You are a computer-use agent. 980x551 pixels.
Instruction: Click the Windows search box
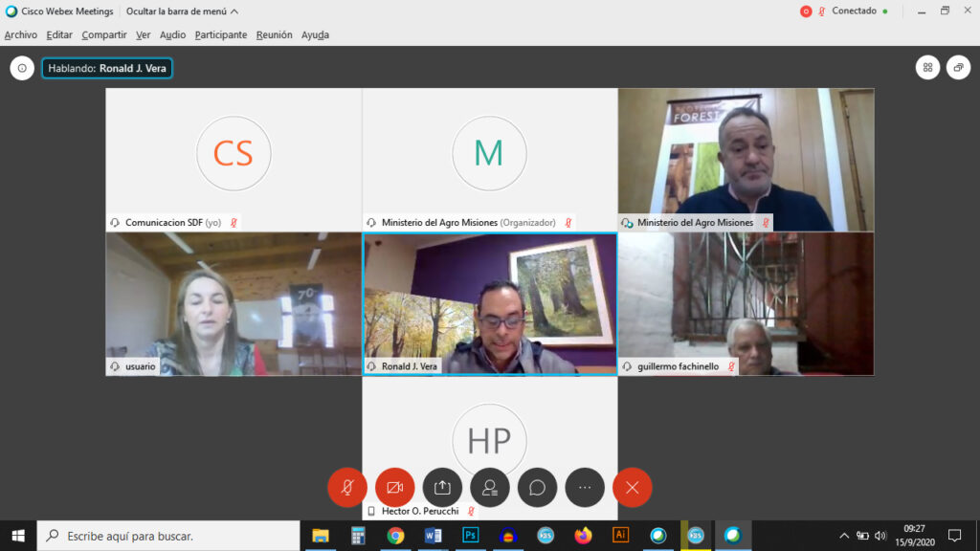point(167,536)
